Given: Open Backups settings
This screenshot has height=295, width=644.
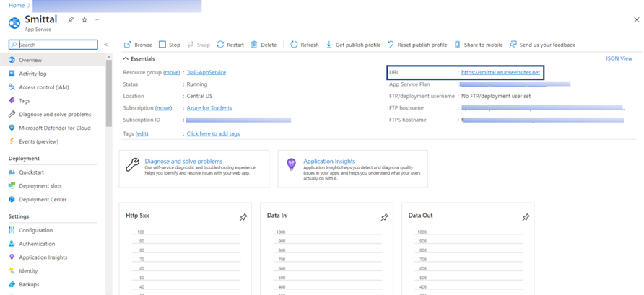Looking at the screenshot, I should click(53, 284).
